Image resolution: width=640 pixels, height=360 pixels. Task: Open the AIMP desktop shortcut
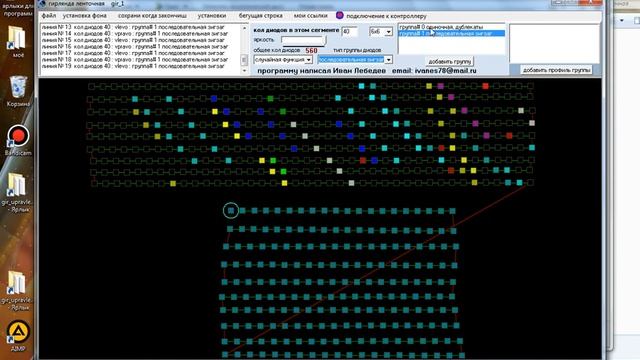[x=18, y=336]
